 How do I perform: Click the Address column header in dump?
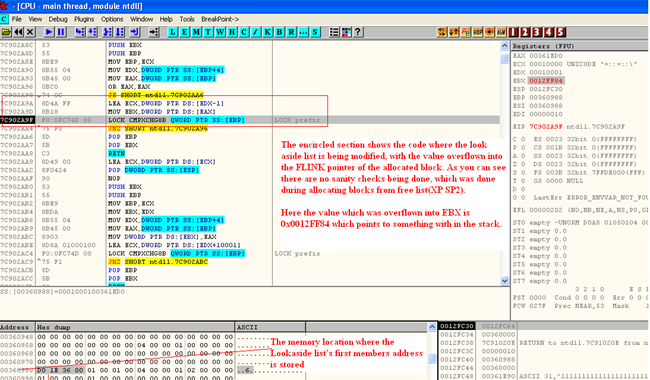point(18,327)
